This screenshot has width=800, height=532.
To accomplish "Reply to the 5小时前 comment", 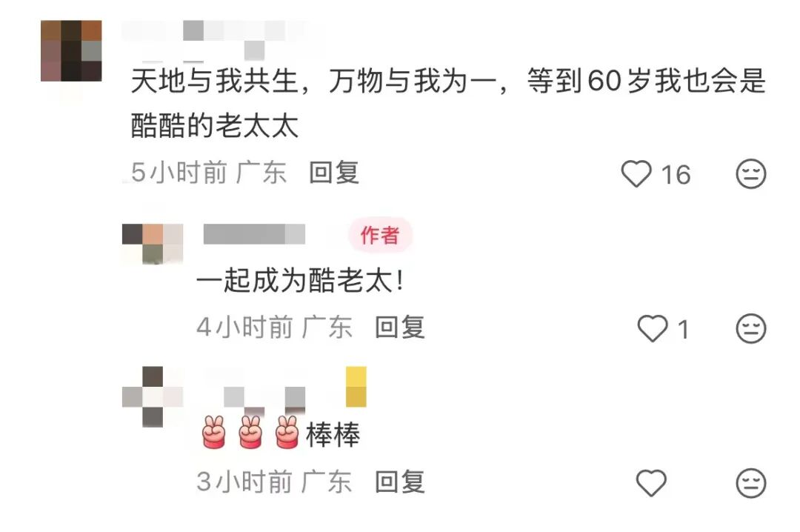I will tap(334, 173).
